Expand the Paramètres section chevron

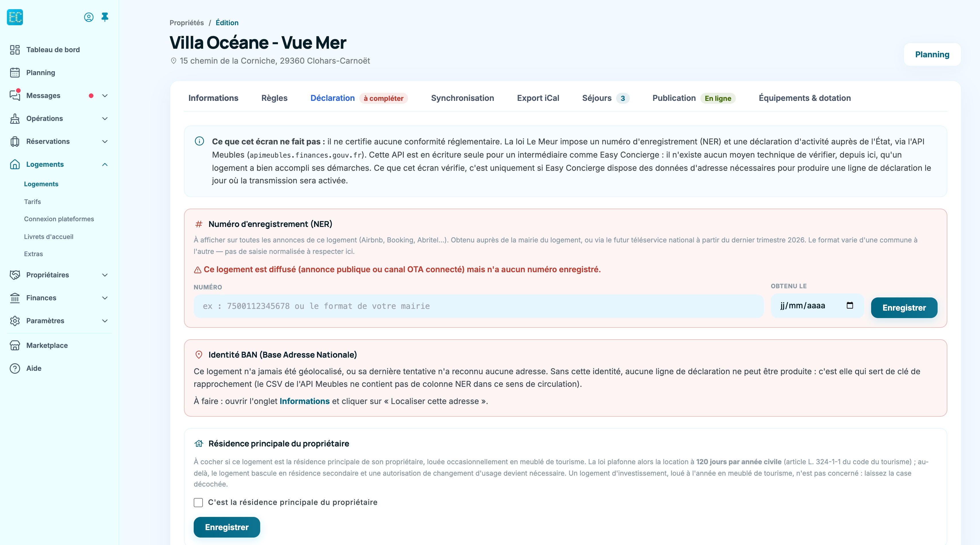point(105,321)
